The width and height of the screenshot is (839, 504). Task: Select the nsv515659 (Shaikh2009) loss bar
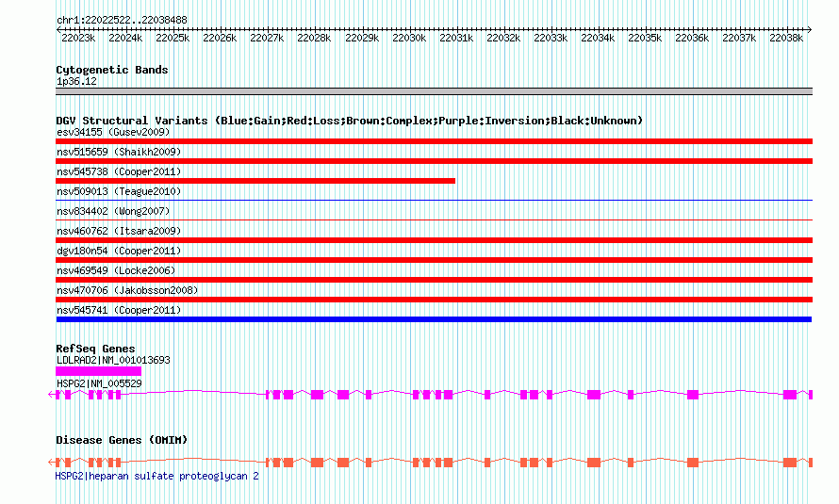coord(434,161)
